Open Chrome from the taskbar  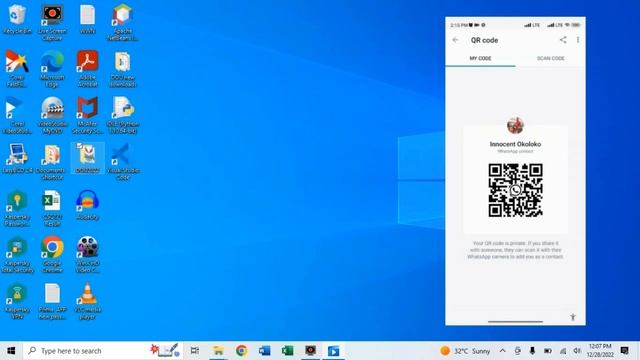(242, 351)
